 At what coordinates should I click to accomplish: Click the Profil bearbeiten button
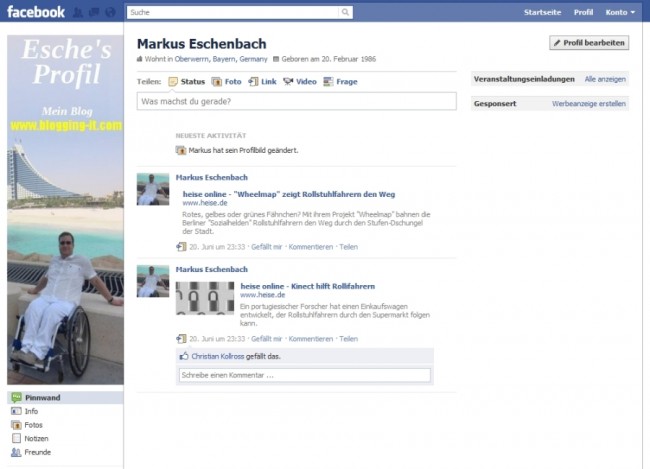pyautogui.click(x=589, y=43)
